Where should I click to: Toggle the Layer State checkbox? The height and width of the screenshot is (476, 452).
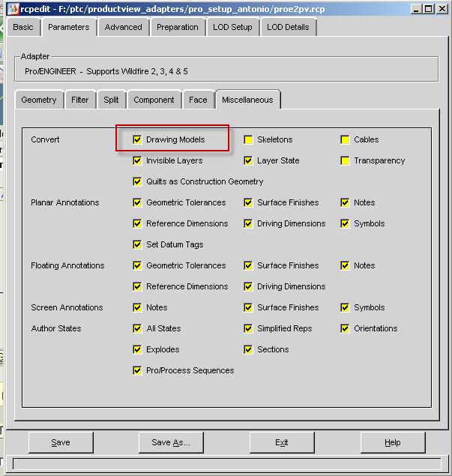pos(248,160)
